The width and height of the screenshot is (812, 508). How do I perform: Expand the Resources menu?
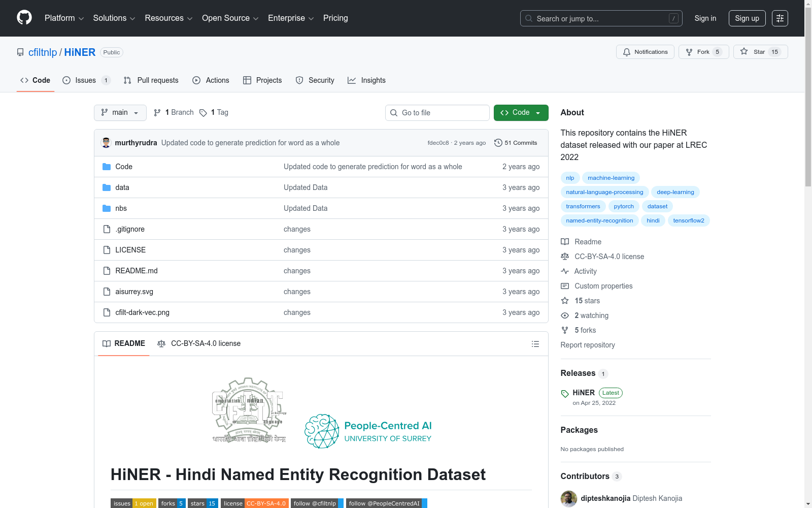[169, 18]
